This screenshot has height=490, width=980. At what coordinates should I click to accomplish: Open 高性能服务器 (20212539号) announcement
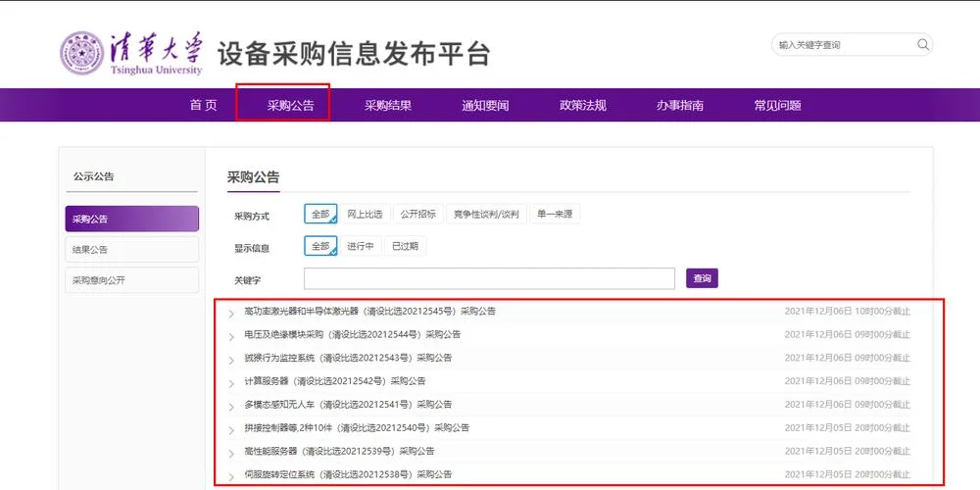click(339, 451)
